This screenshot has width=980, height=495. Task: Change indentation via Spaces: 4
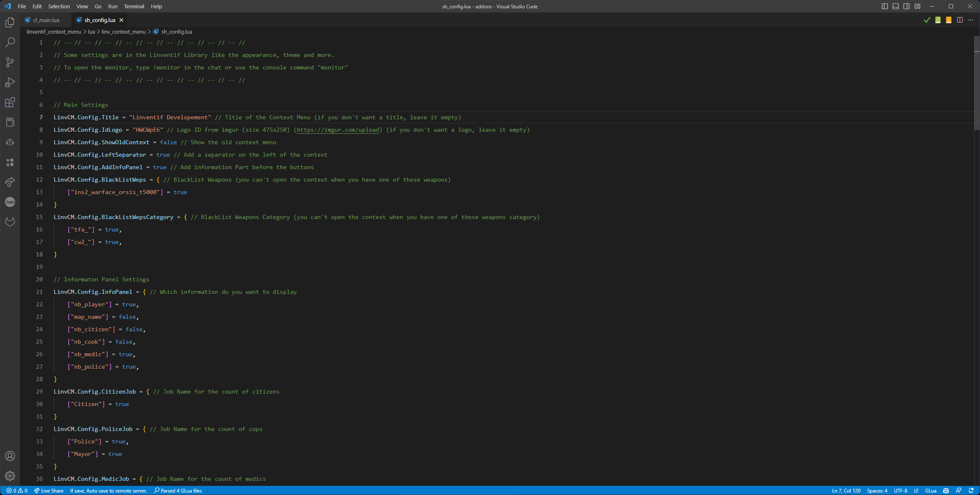(x=877, y=491)
